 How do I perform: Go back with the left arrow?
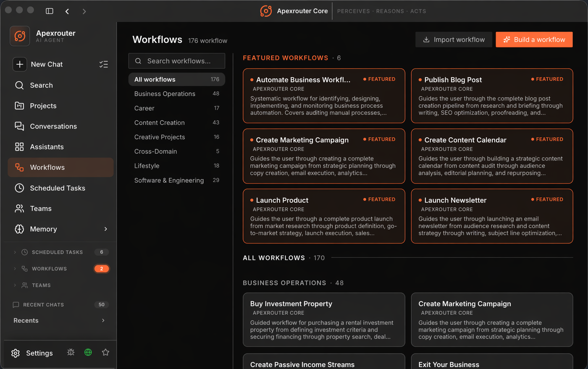[67, 11]
